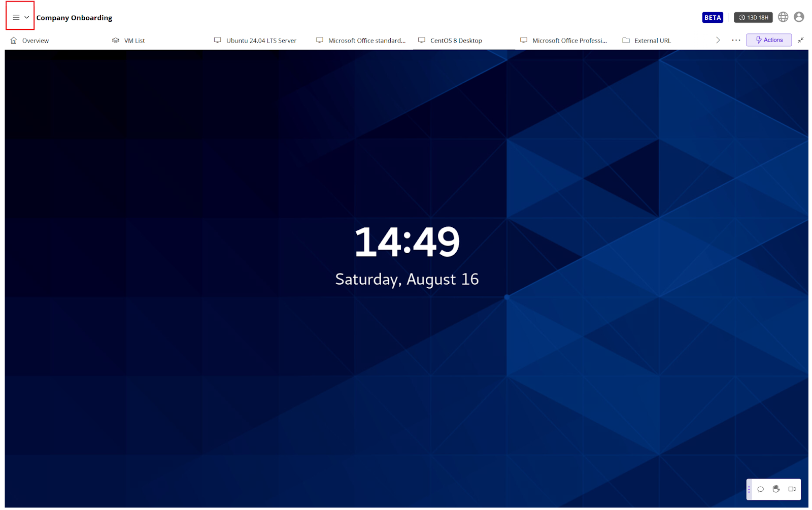Screen dimensions: 812x510
Task: Click the raise-hand icon in floating toolbar
Action: pyautogui.click(x=776, y=489)
